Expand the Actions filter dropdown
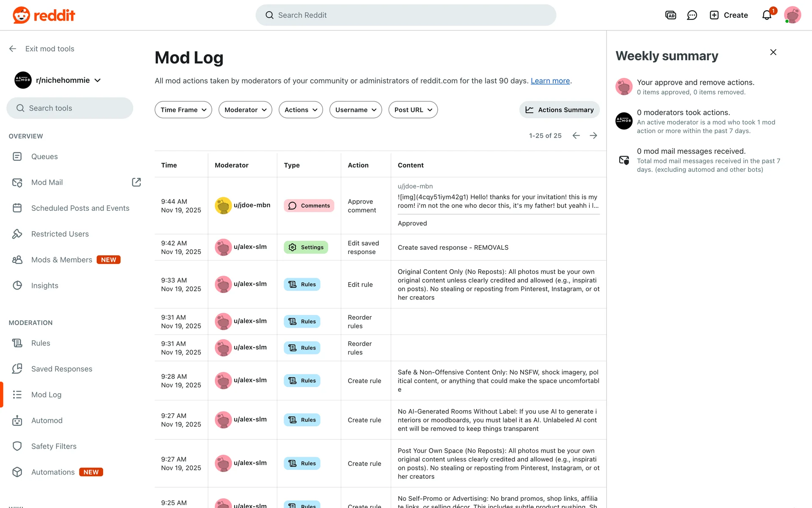The width and height of the screenshot is (812, 508). coord(301,110)
